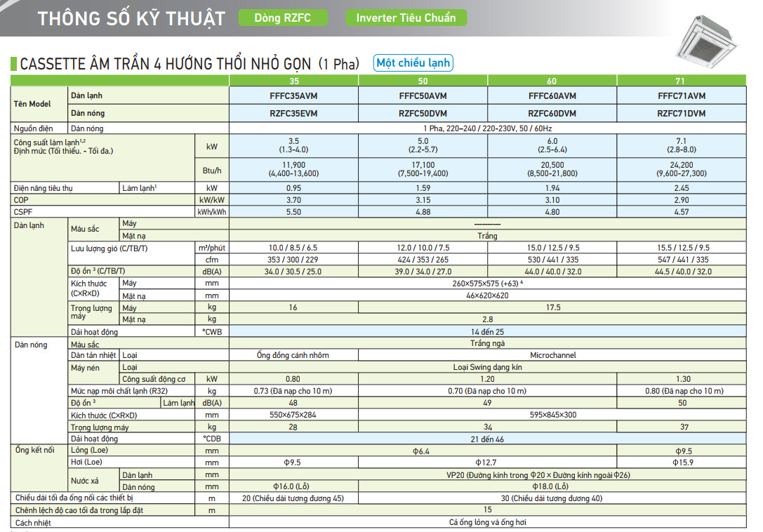This screenshot has height=532, width=763.
Task: Click power consumption value '0.95'
Action: [293, 188]
